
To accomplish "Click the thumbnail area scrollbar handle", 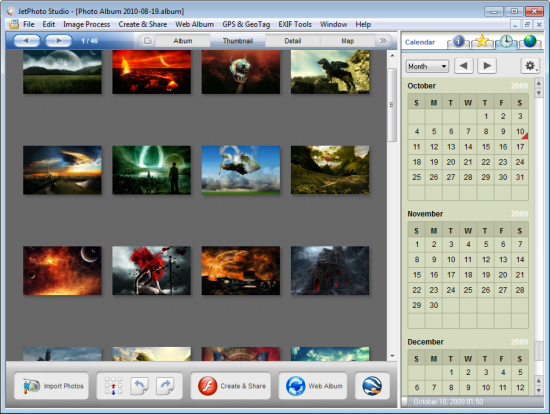I will [x=392, y=105].
